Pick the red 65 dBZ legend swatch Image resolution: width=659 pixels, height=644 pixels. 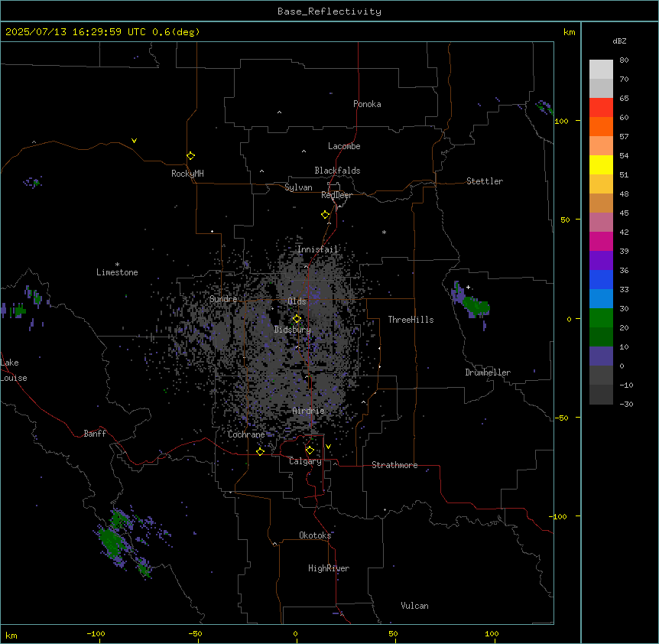(601, 107)
